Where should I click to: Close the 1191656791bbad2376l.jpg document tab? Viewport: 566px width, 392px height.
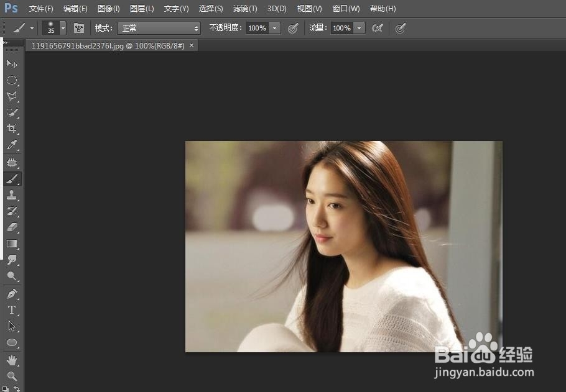[x=192, y=45]
